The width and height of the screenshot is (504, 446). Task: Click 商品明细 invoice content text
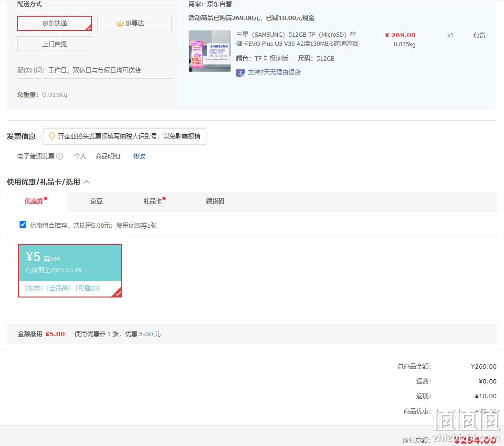click(108, 156)
